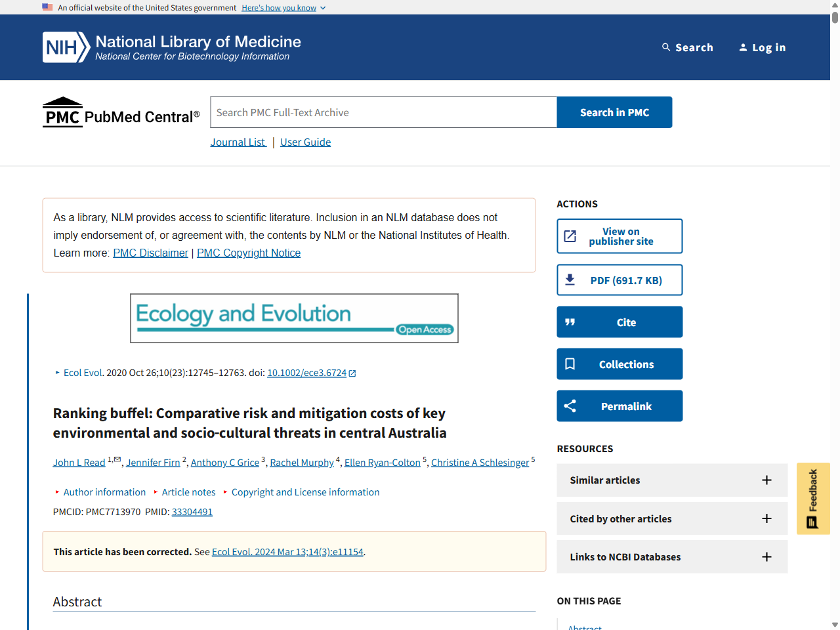Click the external-link icon next to the DOI
840x630 pixels.
coord(352,373)
